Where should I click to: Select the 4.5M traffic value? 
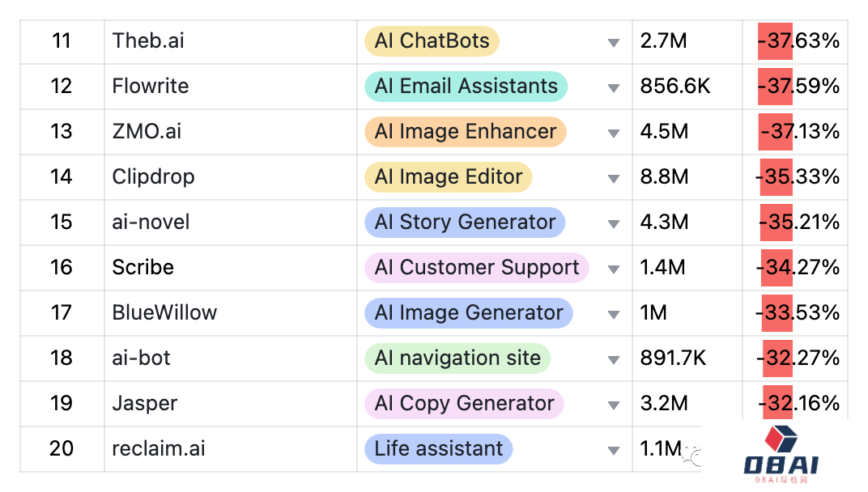coord(664,132)
